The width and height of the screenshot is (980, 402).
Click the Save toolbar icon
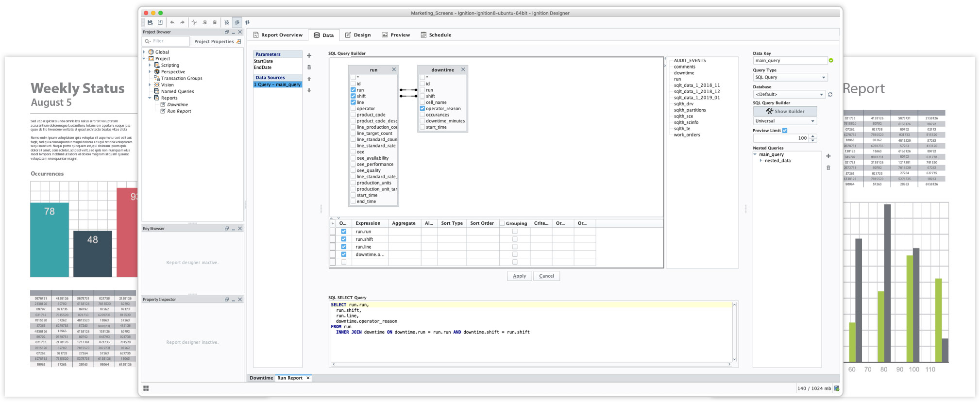[x=150, y=22]
